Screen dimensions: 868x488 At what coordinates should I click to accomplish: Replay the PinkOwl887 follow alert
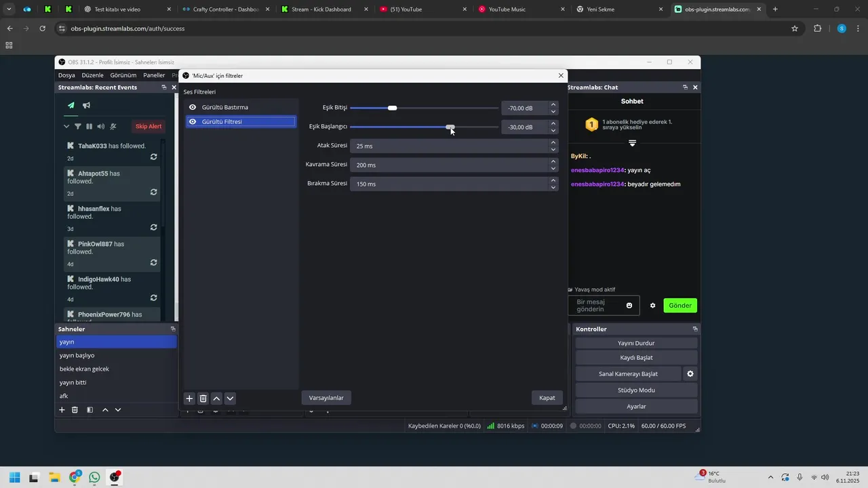(154, 262)
